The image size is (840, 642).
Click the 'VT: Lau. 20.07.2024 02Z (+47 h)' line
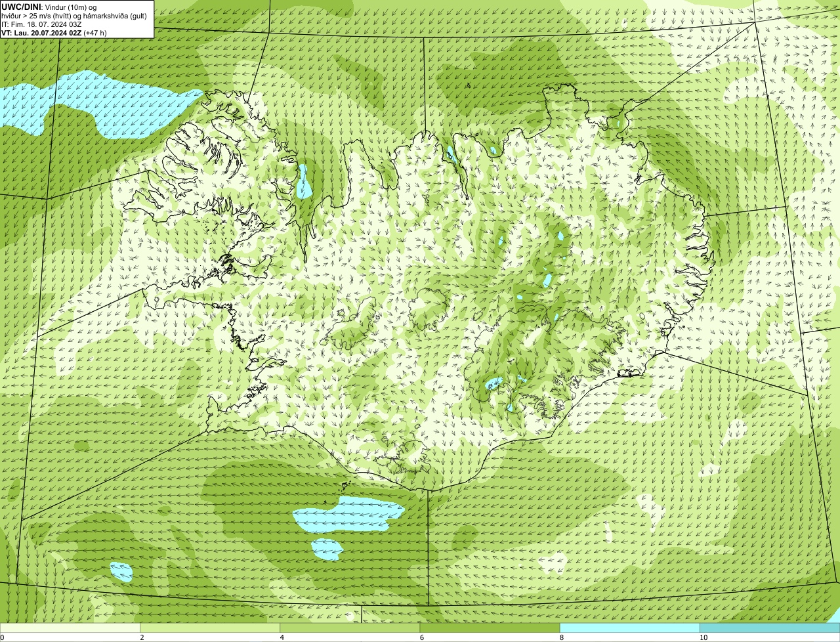click(x=54, y=33)
